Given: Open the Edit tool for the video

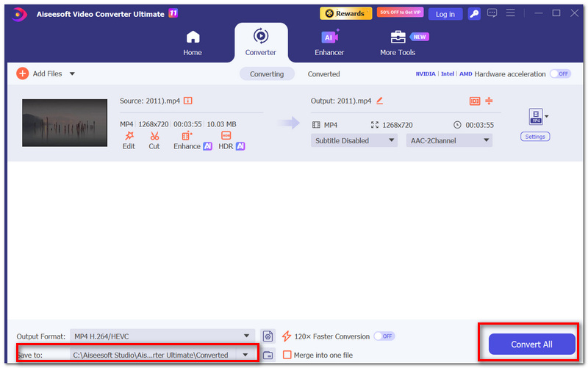Looking at the screenshot, I should pos(129,140).
